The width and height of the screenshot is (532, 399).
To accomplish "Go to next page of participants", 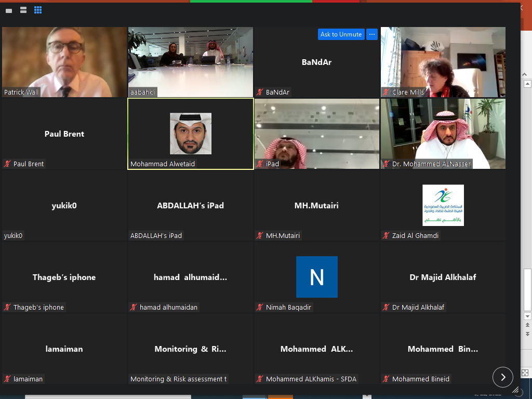I will click(x=502, y=377).
